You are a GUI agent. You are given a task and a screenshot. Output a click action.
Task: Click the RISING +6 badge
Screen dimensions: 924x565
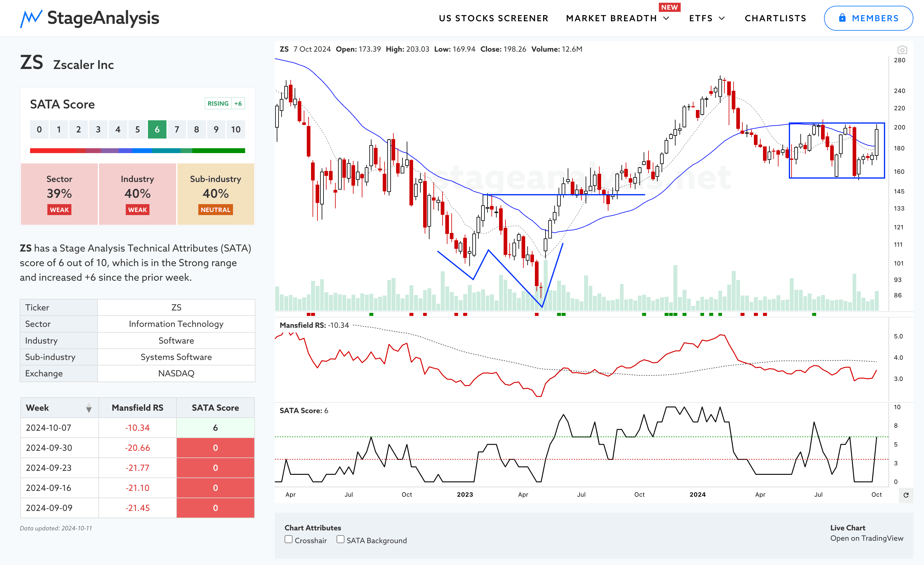tap(225, 104)
